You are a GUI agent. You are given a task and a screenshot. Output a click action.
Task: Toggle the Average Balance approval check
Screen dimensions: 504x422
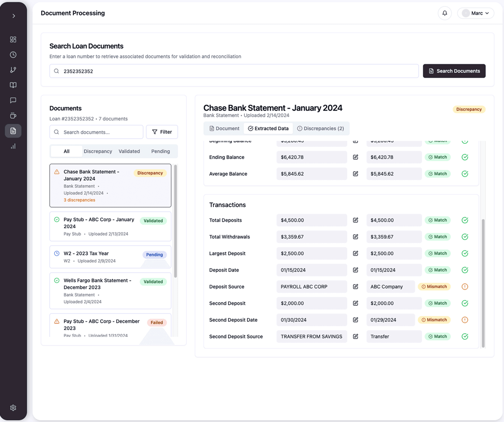click(x=465, y=174)
